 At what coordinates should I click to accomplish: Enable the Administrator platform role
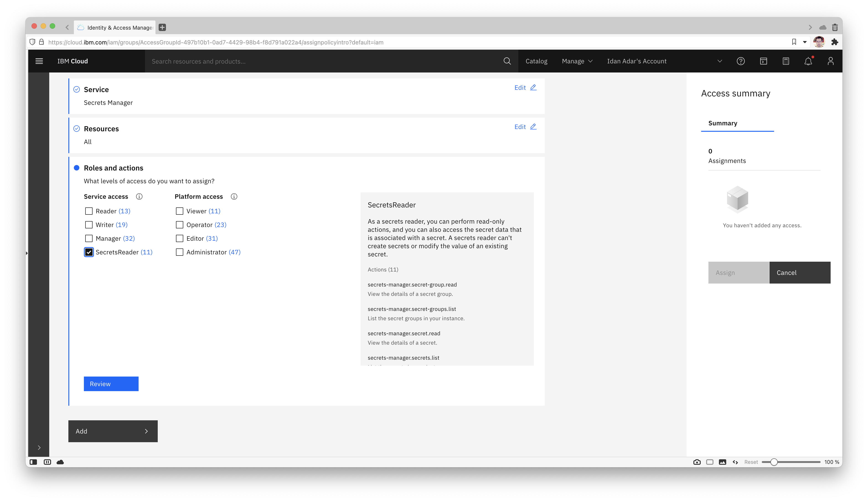(180, 252)
